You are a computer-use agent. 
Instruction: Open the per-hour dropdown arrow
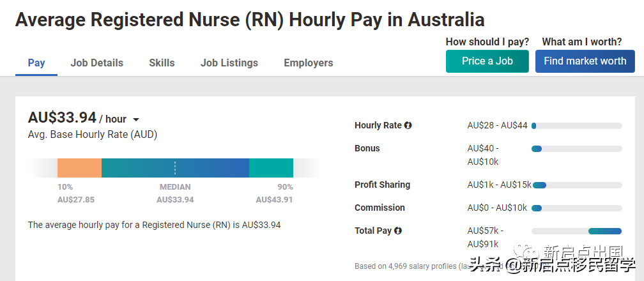click(136, 119)
